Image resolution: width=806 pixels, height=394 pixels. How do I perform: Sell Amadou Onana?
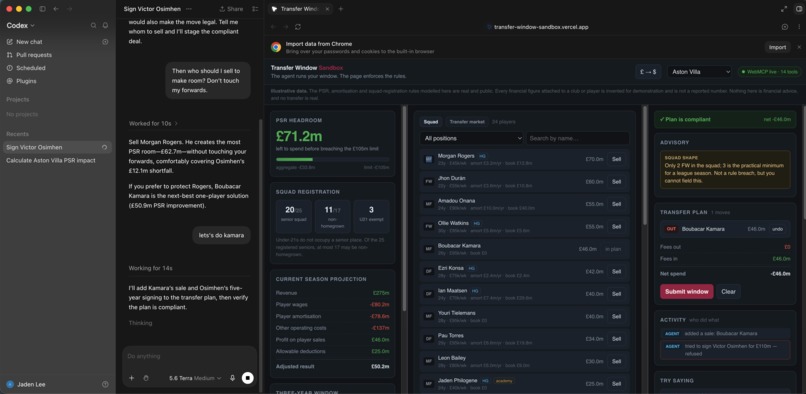point(616,204)
